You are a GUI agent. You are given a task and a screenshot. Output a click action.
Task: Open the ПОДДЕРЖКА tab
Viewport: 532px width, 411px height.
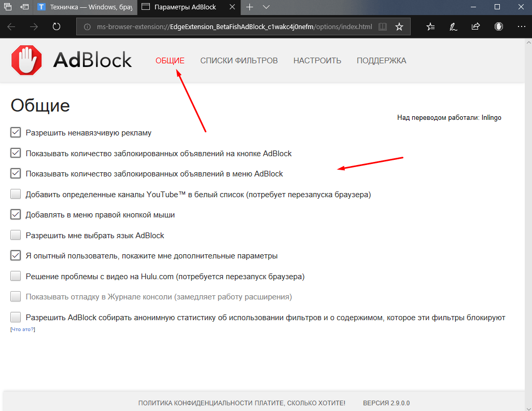[381, 61]
